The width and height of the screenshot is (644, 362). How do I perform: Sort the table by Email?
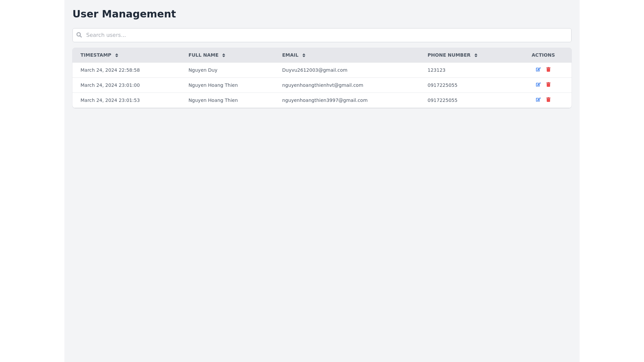tap(304, 55)
